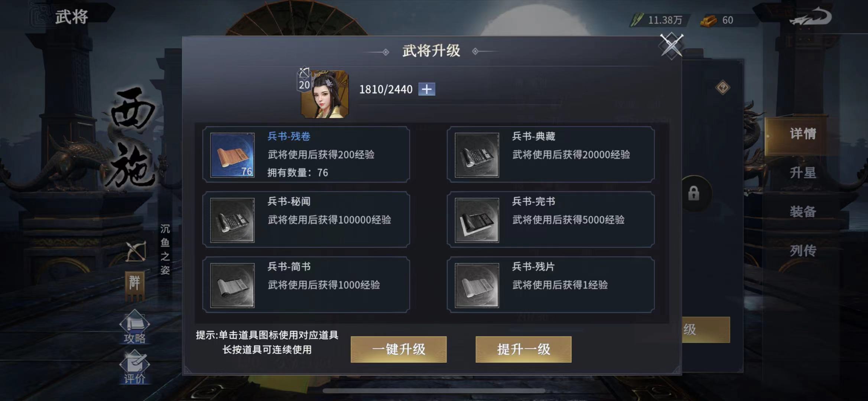Open the 列传 biography tab

(x=802, y=251)
